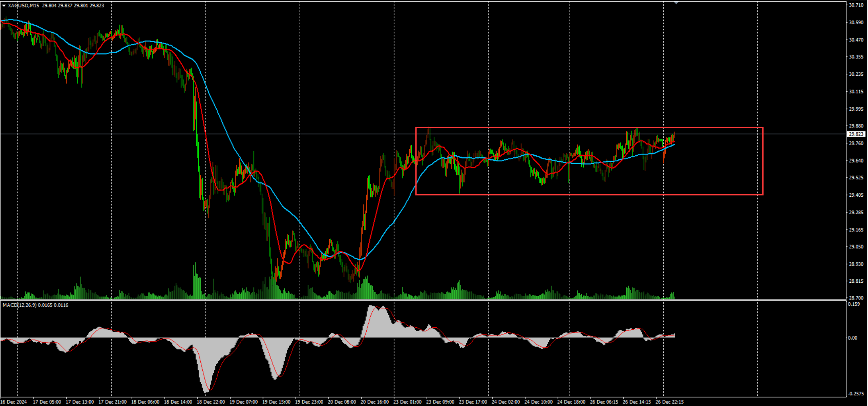Click the 29.640 price scale label

coord(855,161)
